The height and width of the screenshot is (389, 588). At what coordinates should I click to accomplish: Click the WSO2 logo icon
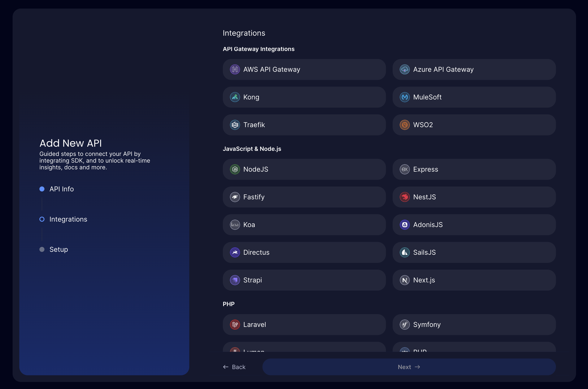click(x=404, y=125)
